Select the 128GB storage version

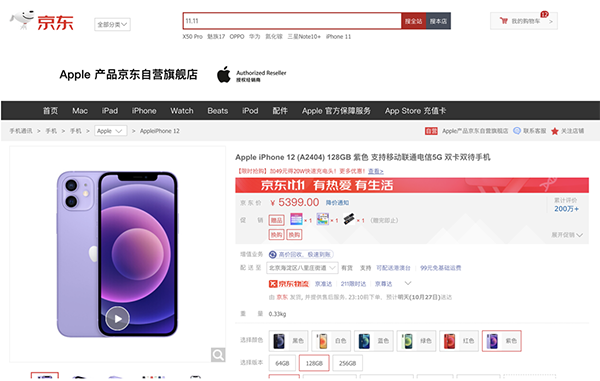pyautogui.click(x=314, y=363)
